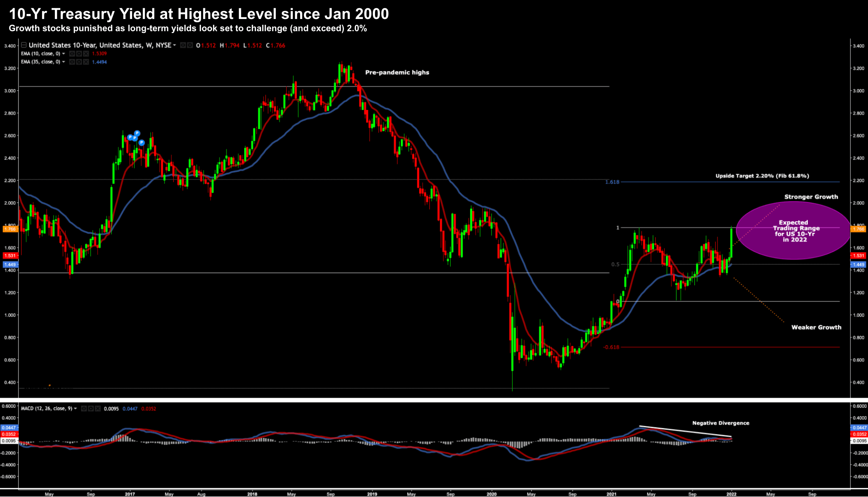Remove the EMA 35 indicator with X icon
This screenshot has height=497, width=868.
pyautogui.click(x=86, y=62)
